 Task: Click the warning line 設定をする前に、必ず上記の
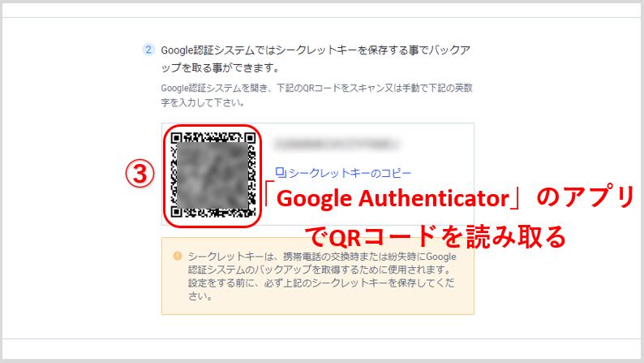point(321,283)
